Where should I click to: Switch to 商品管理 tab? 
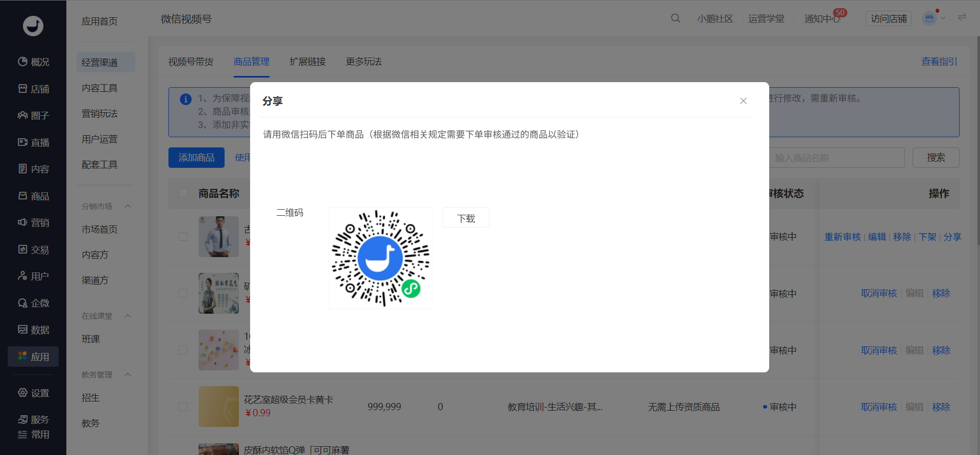(x=252, y=62)
